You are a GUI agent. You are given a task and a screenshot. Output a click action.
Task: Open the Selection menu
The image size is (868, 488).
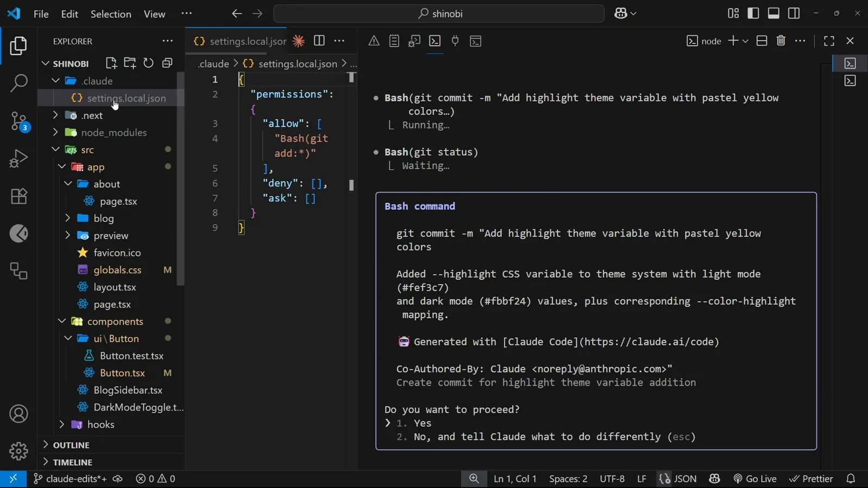click(111, 14)
